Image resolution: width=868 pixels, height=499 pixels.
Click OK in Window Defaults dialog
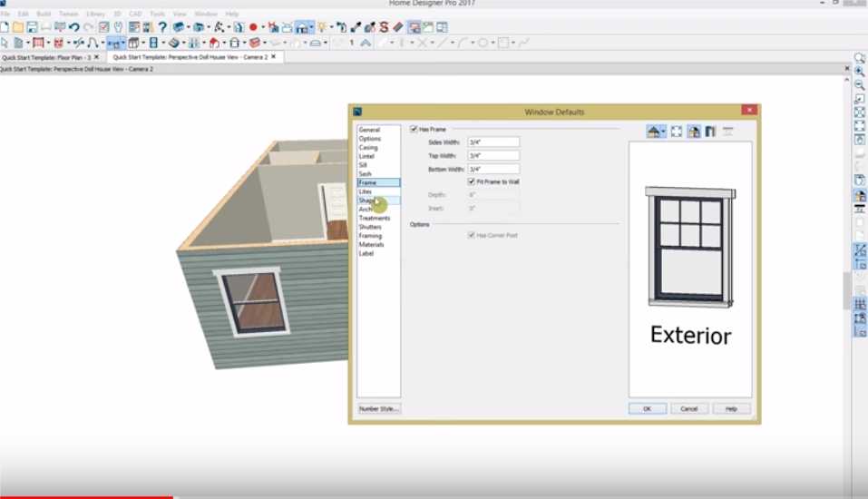[x=647, y=408]
